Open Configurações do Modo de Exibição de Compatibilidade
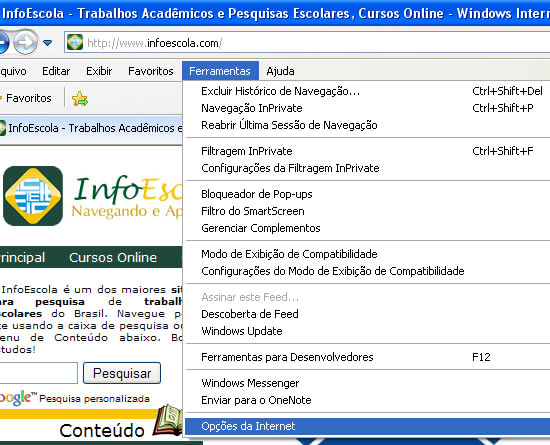Screen dimensions: 550x445 367,271
